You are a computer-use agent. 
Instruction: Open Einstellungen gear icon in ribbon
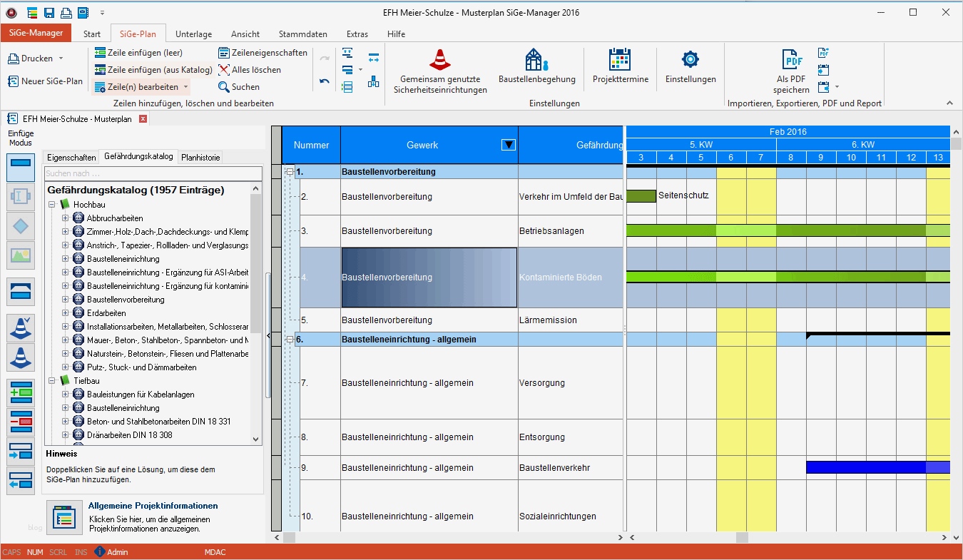coord(690,60)
